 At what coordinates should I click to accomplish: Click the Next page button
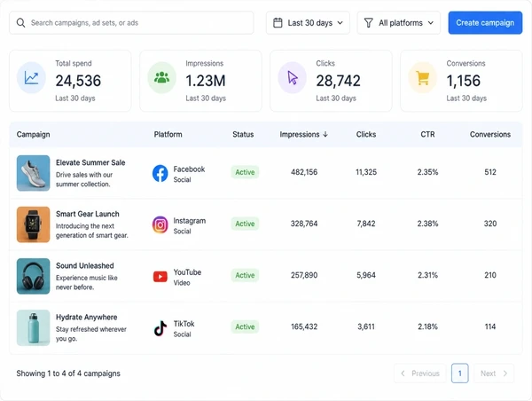[x=494, y=373]
